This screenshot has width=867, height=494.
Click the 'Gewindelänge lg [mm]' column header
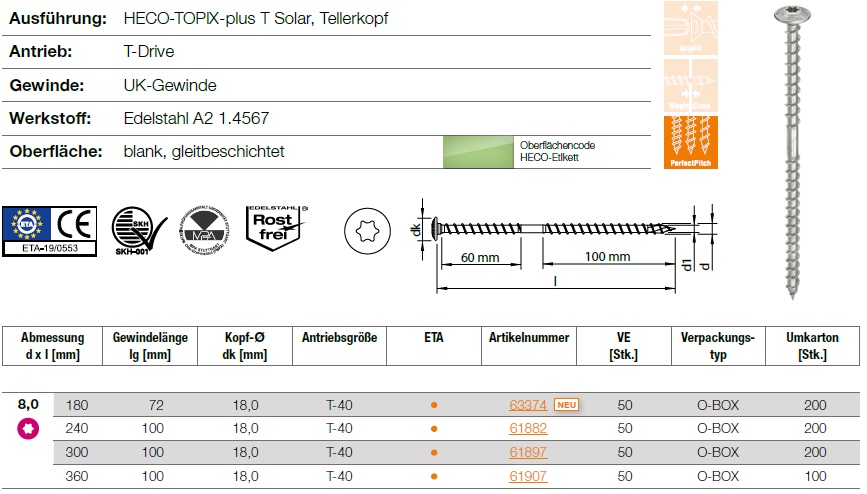(150, 346)
